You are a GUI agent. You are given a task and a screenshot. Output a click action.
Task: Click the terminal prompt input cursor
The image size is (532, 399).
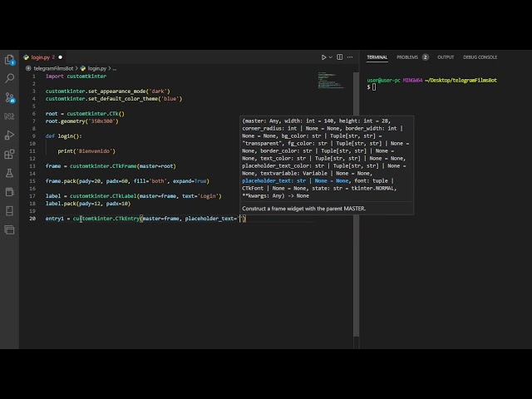[374, 87]
